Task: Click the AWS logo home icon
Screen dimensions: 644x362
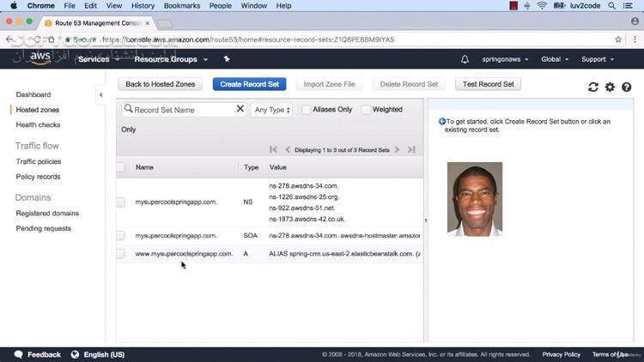Action: point(40,58)
